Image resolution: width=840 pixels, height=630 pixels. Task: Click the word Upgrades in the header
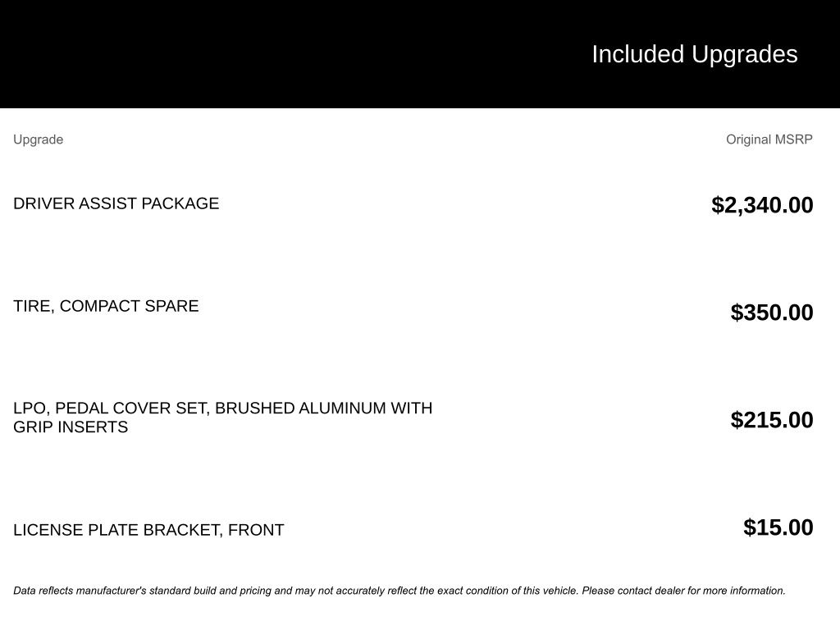[745, 54]
